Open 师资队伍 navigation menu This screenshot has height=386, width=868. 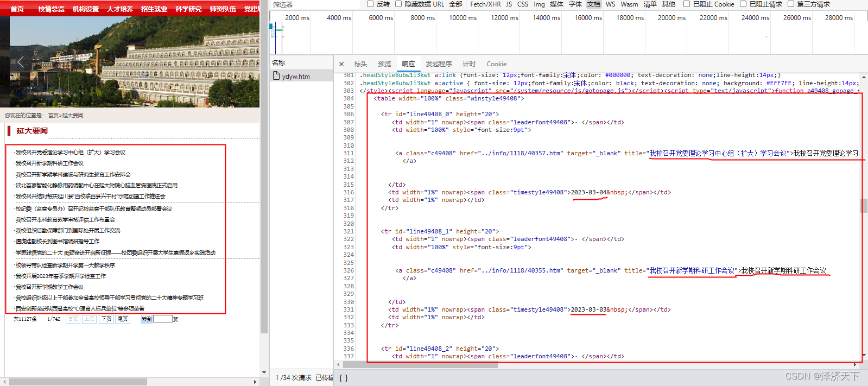tap(223, 9)
